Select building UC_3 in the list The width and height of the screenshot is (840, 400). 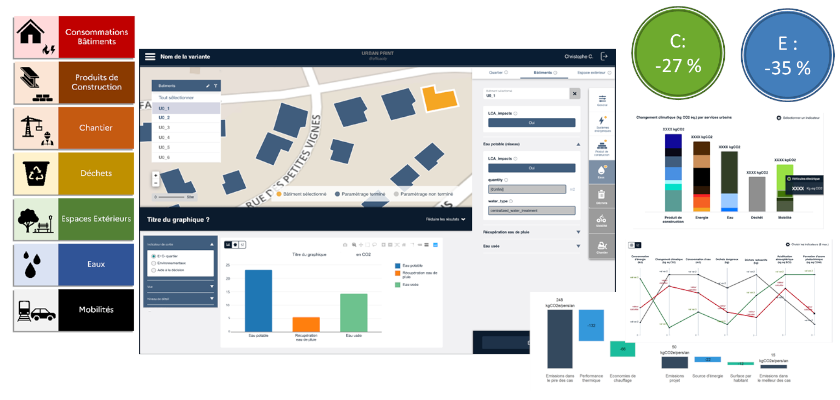coord(165,128)
